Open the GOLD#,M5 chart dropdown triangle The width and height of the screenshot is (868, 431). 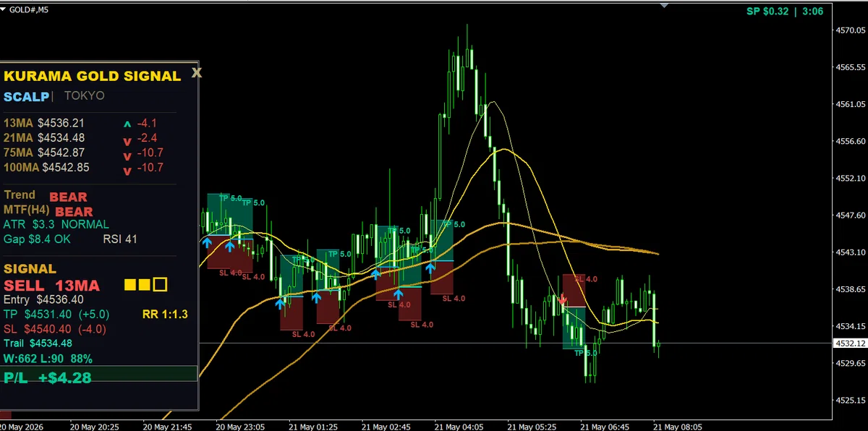[4, 9]
